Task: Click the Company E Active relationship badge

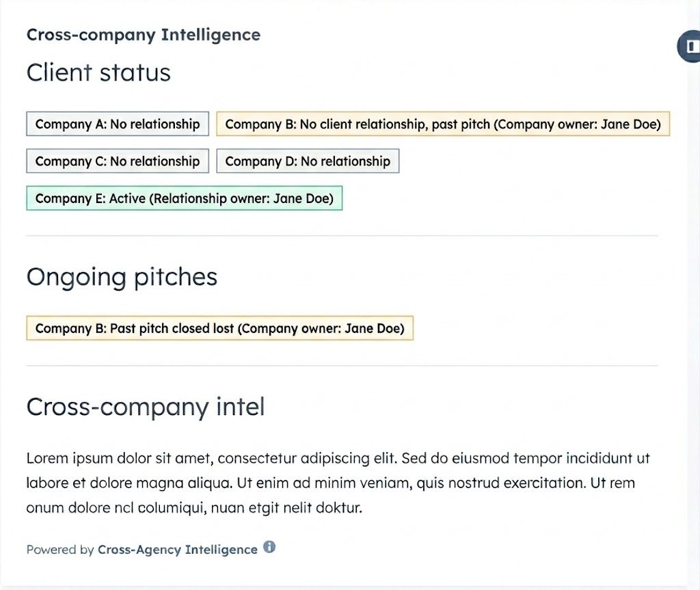Action: click(185, 198)
